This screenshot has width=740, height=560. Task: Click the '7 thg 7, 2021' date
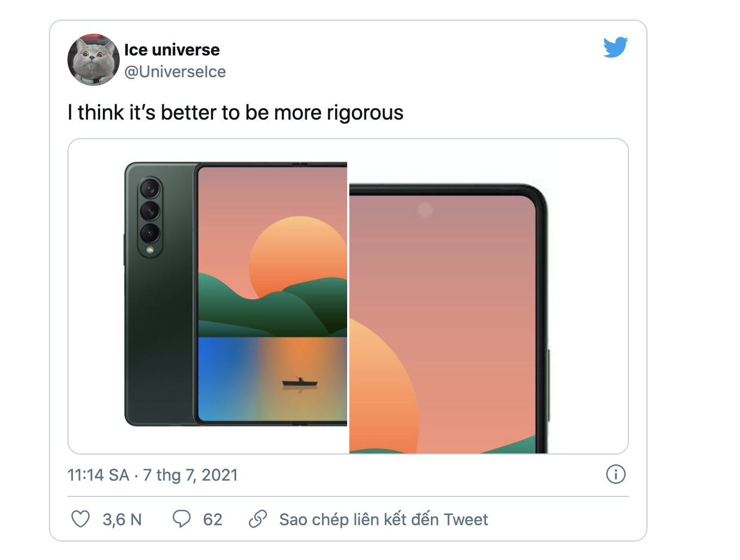pyautogui.click(x=190, y=475)
